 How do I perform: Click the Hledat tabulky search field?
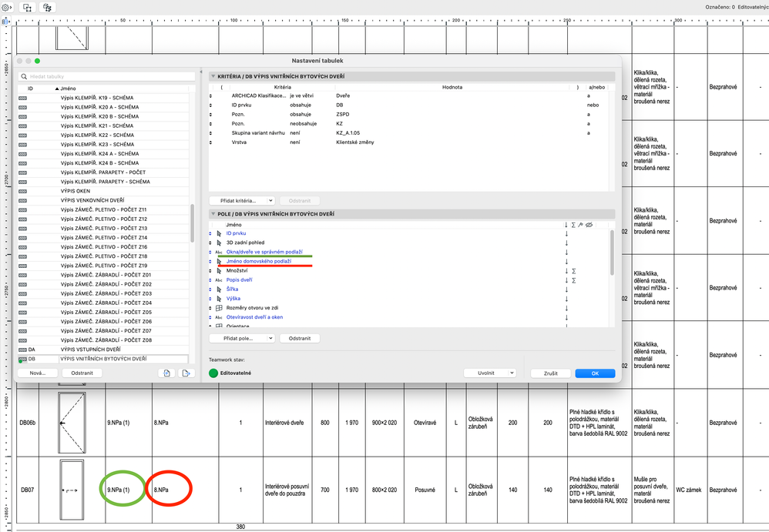pos(107,76)
